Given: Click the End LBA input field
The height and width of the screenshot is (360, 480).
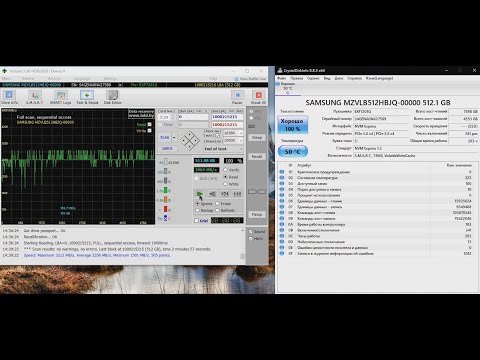Looking at the screenshot, I should [227, 117].
